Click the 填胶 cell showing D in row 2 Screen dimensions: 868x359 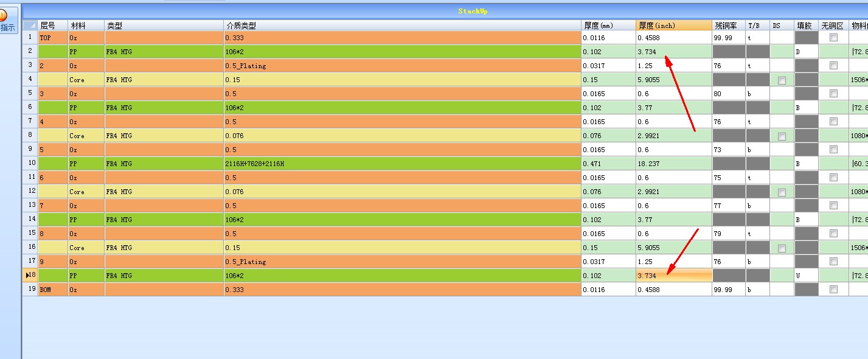807,52
